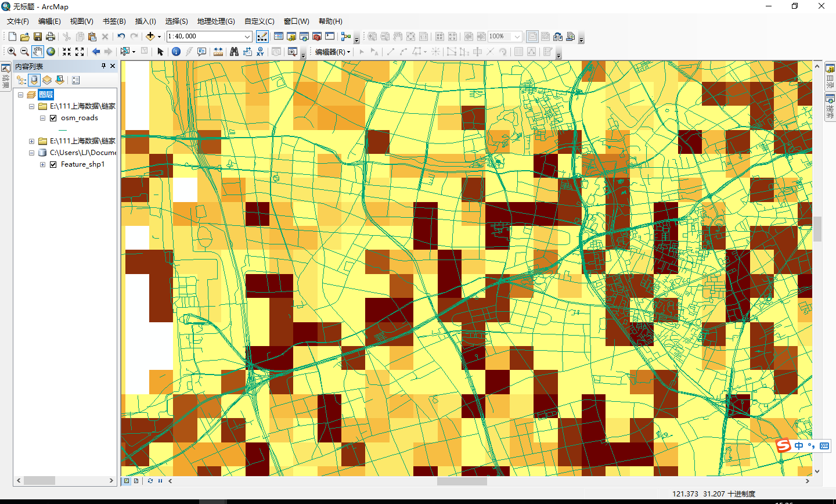Switch to List By Drawing Order
The width and height of the screenshot is (836, 504).
(21, 80)
